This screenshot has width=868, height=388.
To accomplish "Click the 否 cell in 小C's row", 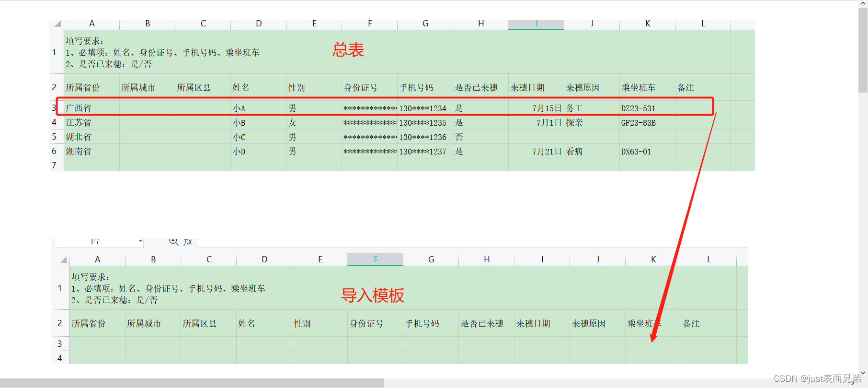I will point(480,137).
